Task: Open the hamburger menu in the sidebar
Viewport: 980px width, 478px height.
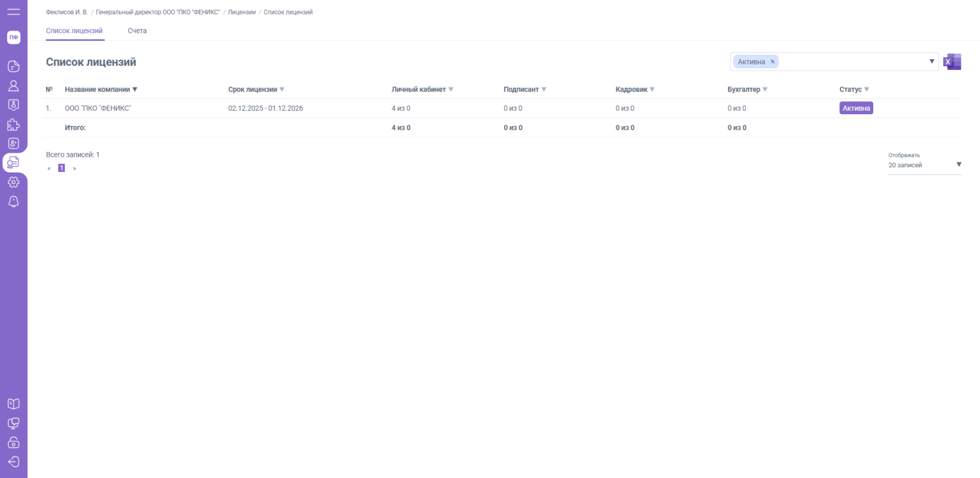Action: [13, 12]
